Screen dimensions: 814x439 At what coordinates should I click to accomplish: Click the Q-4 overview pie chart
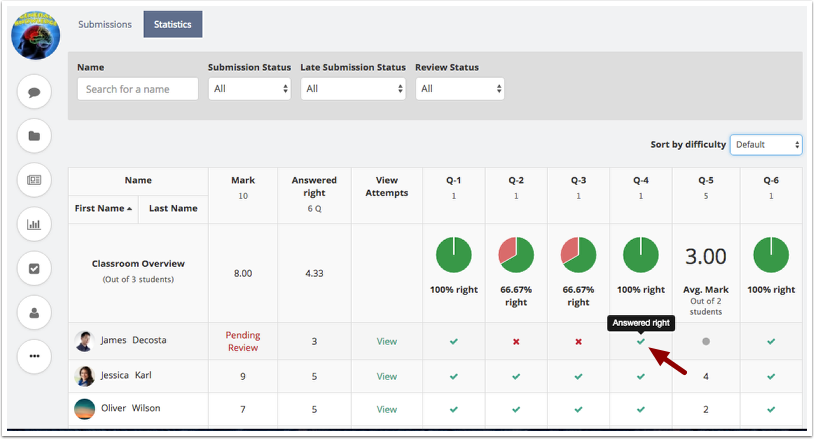[641, 255]
